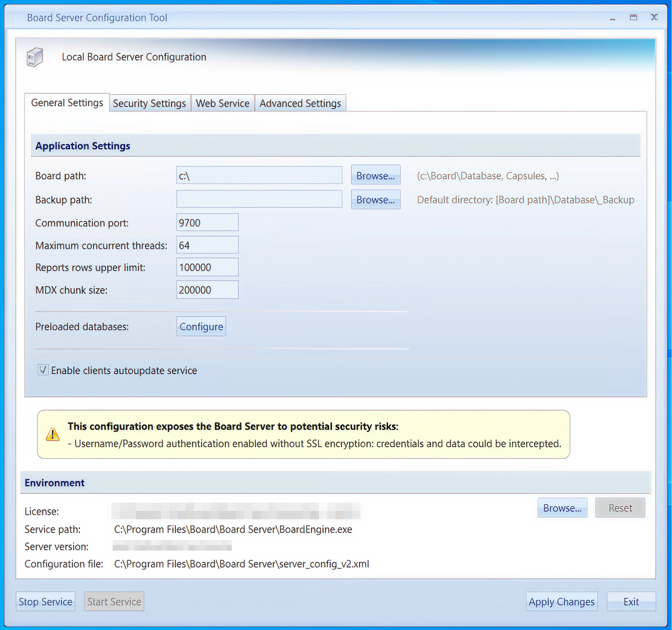Apply Changes to the configuration
This screenshot has height=630, width=672.
tap(561, 602)
